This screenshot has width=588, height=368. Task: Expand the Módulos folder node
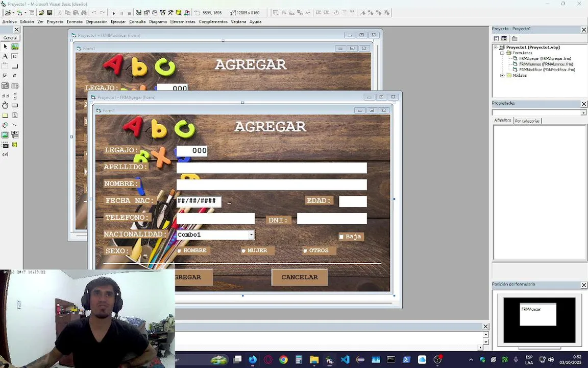click(502, 76)
